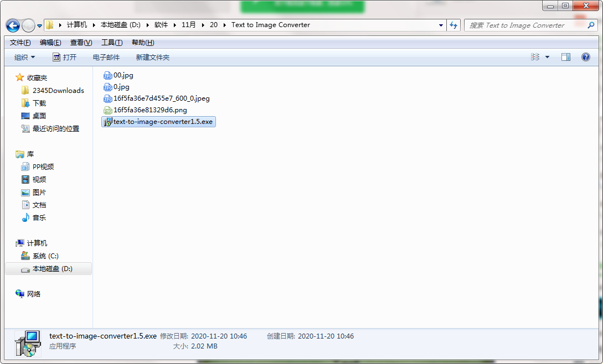
Task: Click the 音乐 library note icon
Action: click(x=25, y=217)
